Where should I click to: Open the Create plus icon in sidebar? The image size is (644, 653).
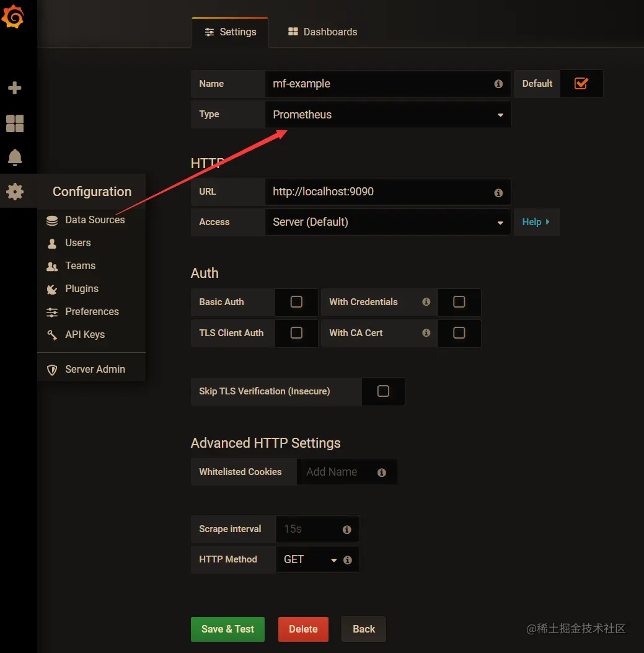tap(15, 88)
